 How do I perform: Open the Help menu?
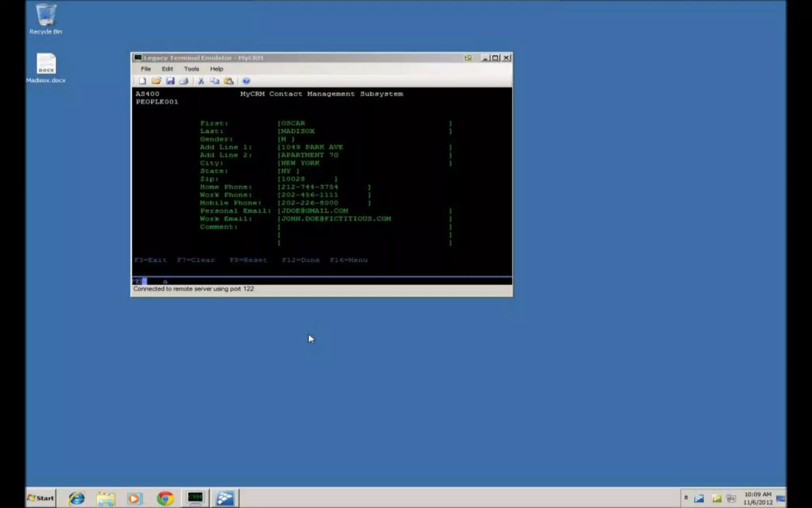coord(216,69)
